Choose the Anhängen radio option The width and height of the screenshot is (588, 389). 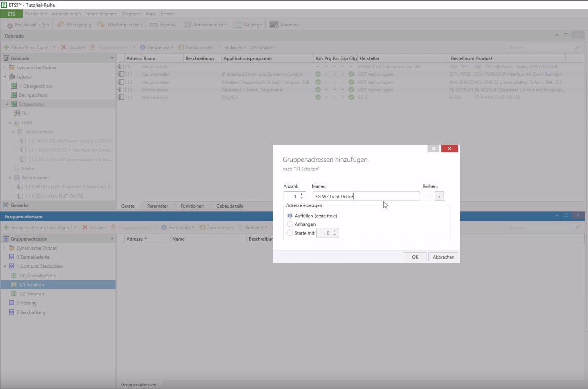tap(290, 224)
